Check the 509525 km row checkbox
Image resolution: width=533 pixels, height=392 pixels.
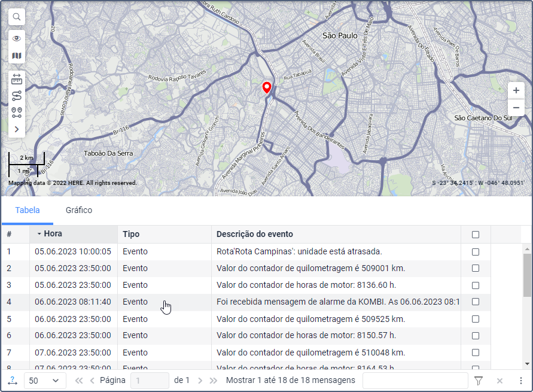(476, 319)
